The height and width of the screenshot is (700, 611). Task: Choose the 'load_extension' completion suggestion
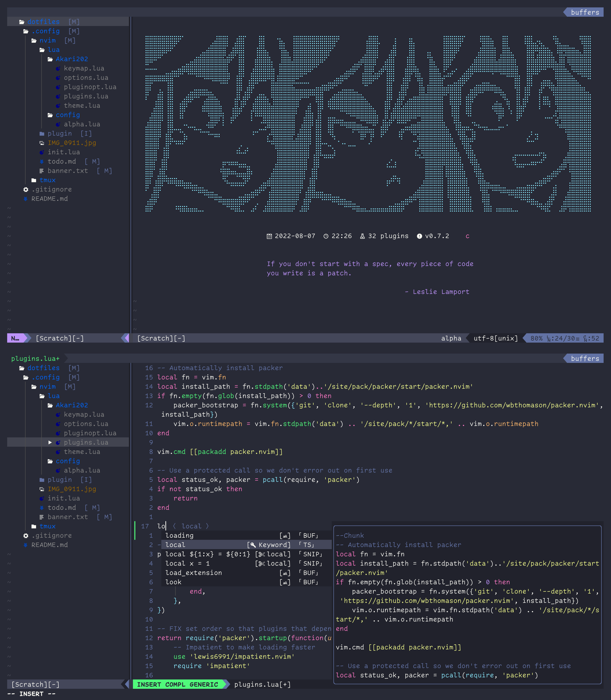pyautogui.click(x=193, y=573)
